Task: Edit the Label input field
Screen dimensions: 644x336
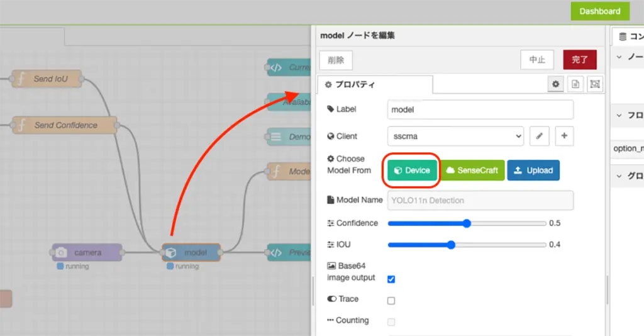Action: coord(480,109)
